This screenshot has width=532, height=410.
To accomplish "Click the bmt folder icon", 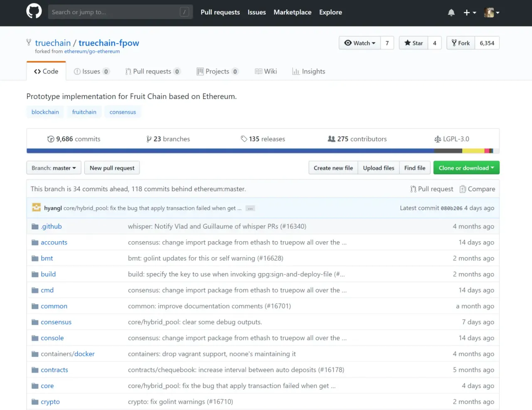I will click(x=35, y=259).
